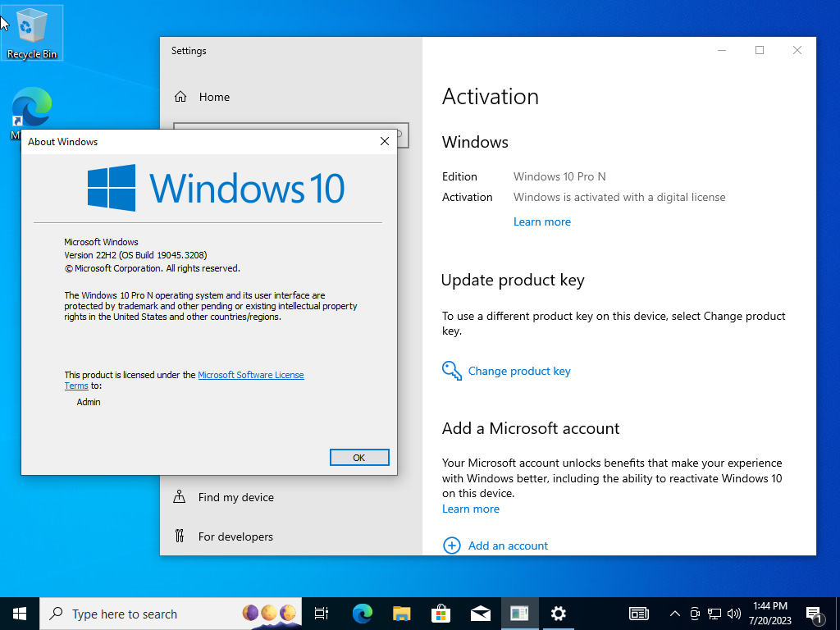Click OK in About Windows dialog
This screenshot has height=630, width=840.
[359, 458]
